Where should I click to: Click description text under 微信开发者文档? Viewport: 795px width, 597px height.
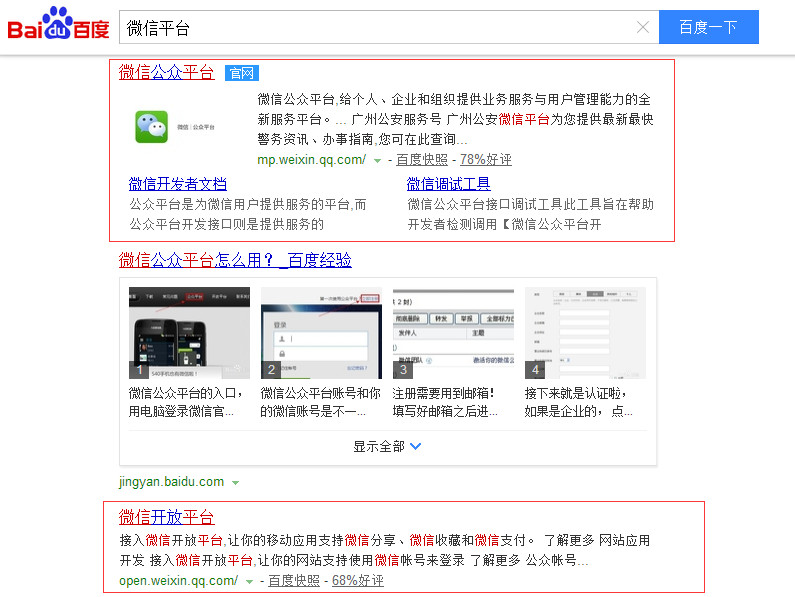click(248, 214)
